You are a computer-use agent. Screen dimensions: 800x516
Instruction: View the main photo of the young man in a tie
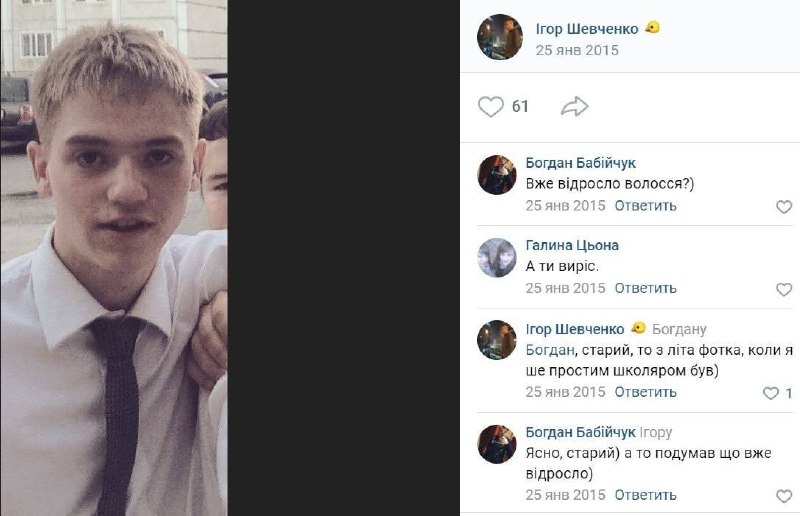(114, 258)
